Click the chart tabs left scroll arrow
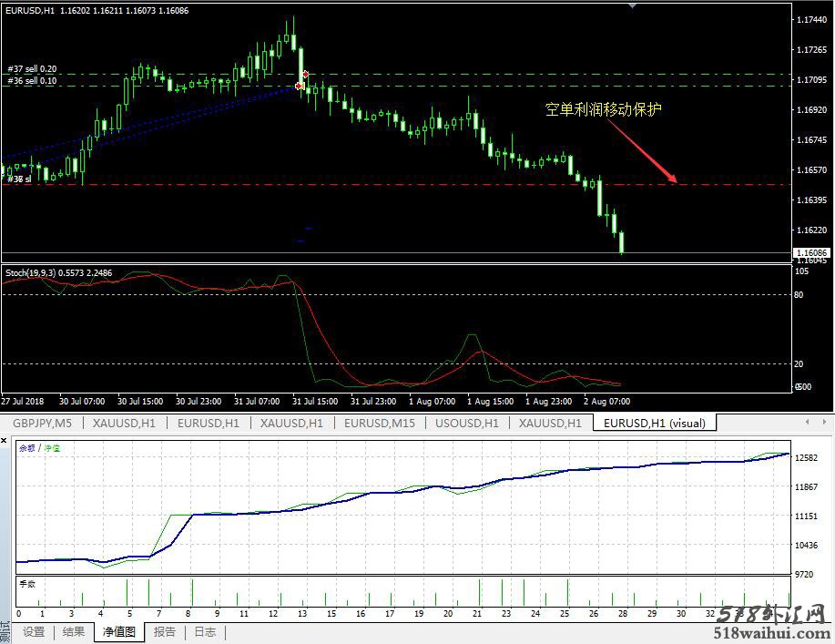 point(808,422)
